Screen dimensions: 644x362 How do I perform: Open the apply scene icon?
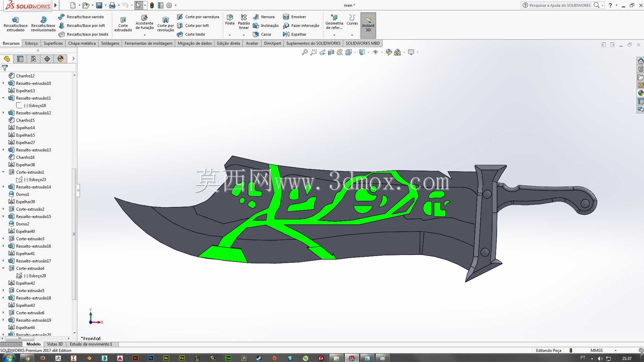398,52
